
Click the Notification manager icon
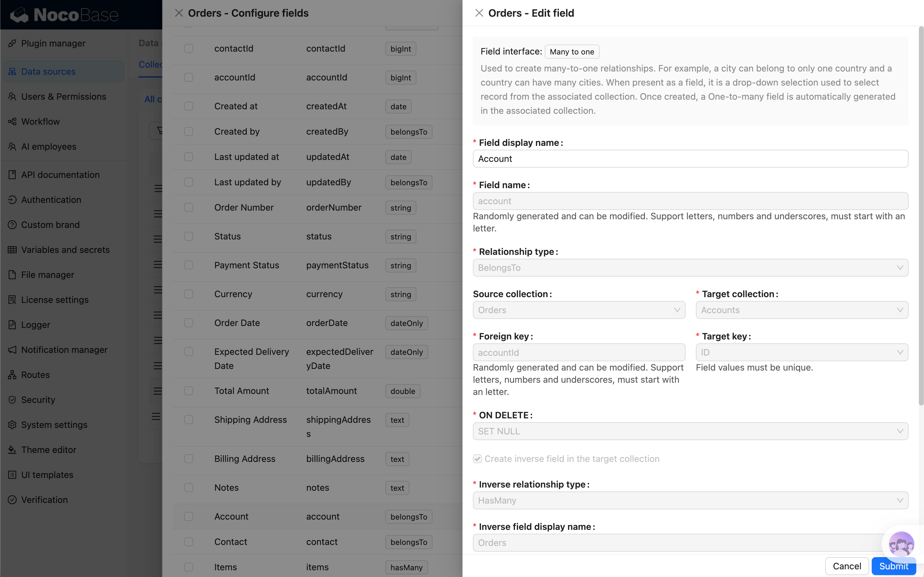(x=12, y=349)
